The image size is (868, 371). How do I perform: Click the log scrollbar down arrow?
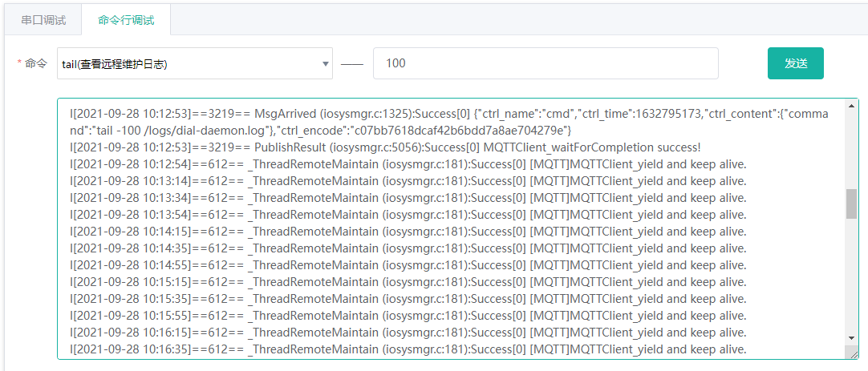pos(851,338)
